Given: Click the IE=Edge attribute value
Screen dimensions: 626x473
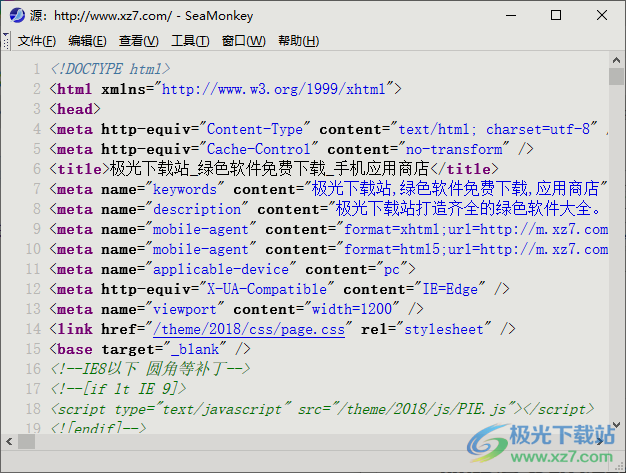Looking at the screenshot, I should [450, 289].
